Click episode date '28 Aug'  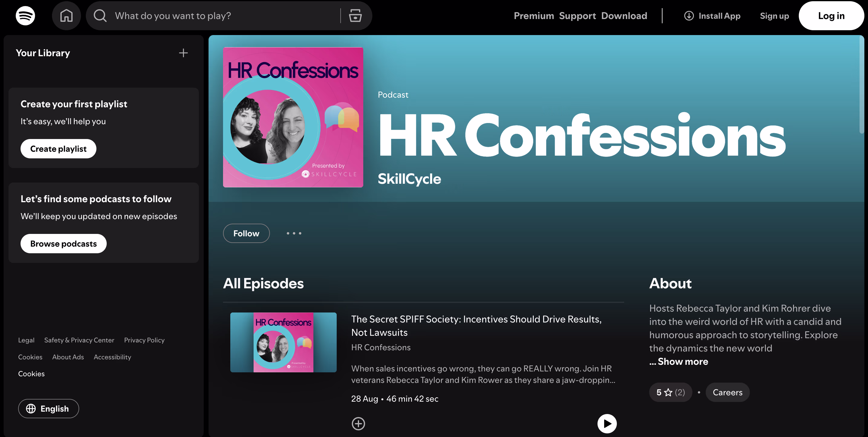364,399
